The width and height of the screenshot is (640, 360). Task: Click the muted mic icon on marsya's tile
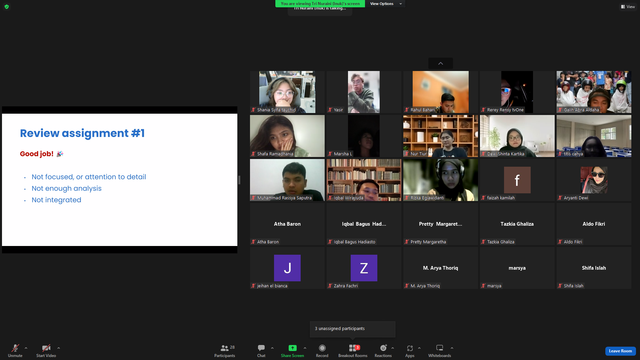click(x=484, y=286)
